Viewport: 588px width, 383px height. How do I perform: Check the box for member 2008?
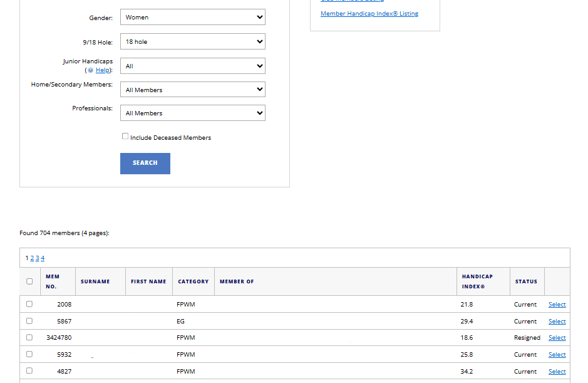click(29, 304)
